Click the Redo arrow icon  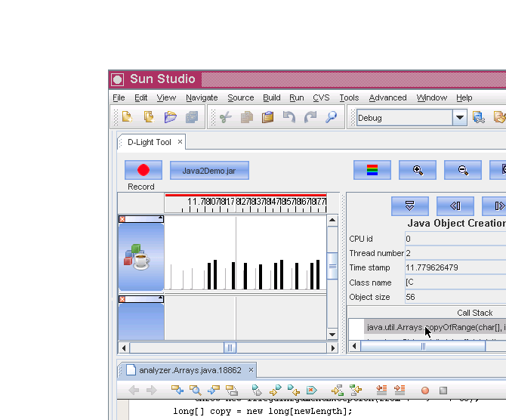coord(310,117)
